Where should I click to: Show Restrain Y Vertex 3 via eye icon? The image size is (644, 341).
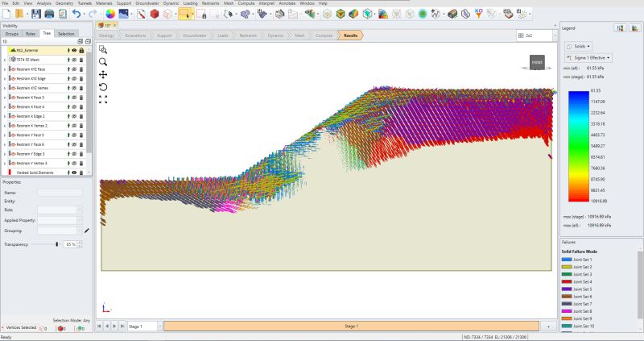pyautogui.click(x=74, y=164)
